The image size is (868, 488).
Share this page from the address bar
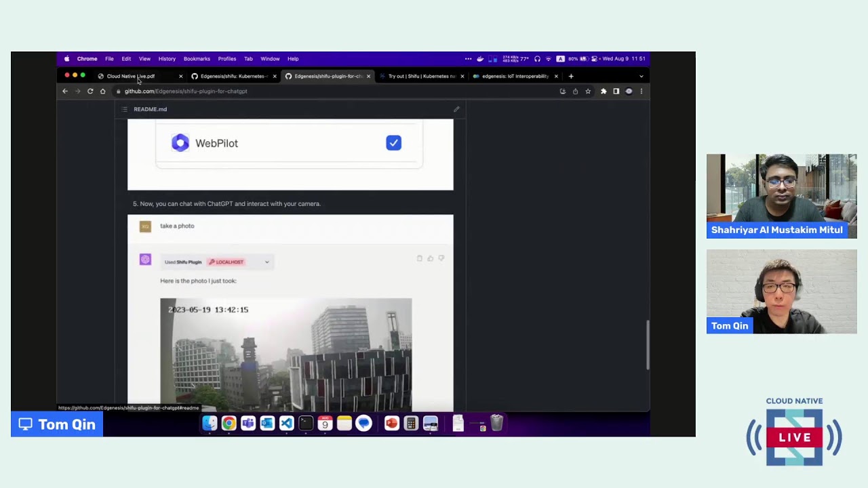tap(575, 91)
